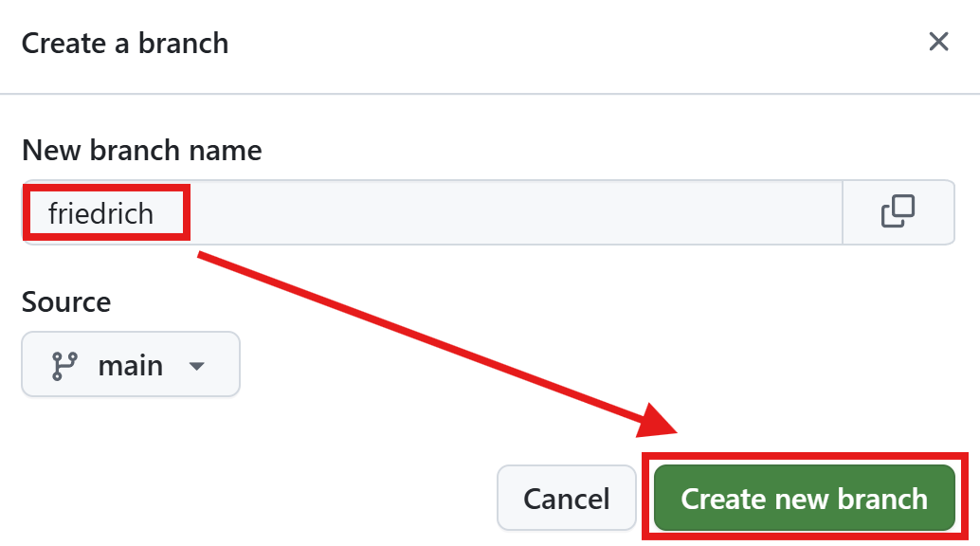Click the 'branch' word in dialog title
This screenshot has width=980, height=546.
(x=183, y=43)
